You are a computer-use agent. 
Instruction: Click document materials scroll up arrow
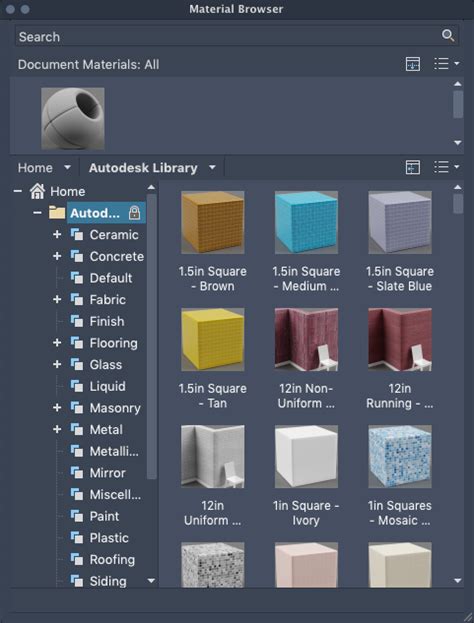[x=458, y=84]
